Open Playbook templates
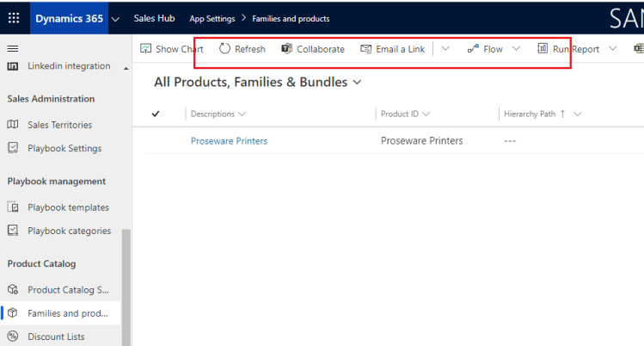Image resolution: width=644 pixels, height=346 pixels. coord(68,207)
